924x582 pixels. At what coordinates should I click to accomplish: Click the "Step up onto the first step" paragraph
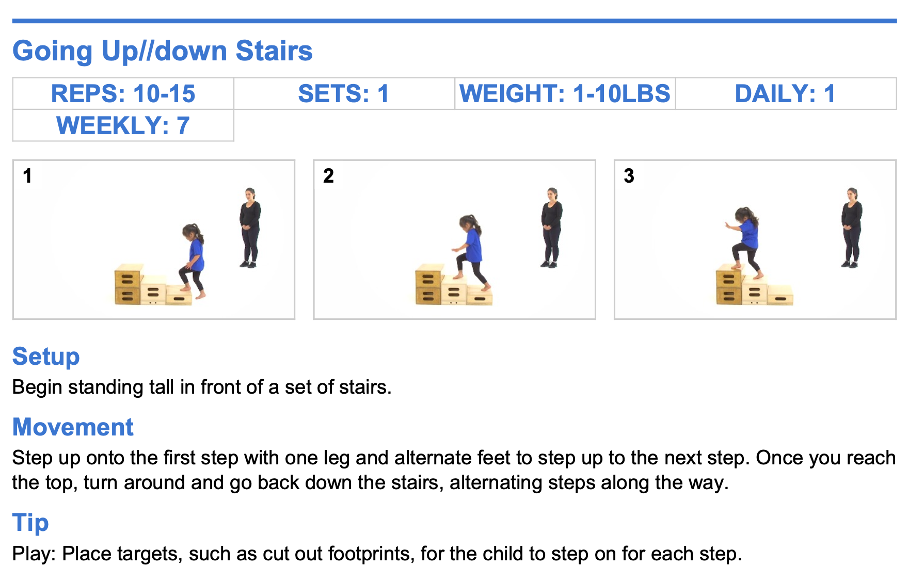click(x=453, y=470)
